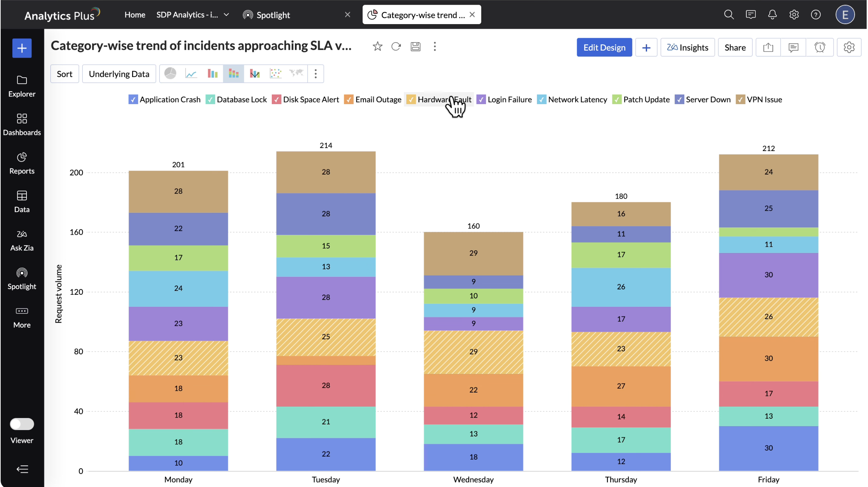Select the pie chart type icon
Screen dimensions: 868x487
click(x=171, y=73)
